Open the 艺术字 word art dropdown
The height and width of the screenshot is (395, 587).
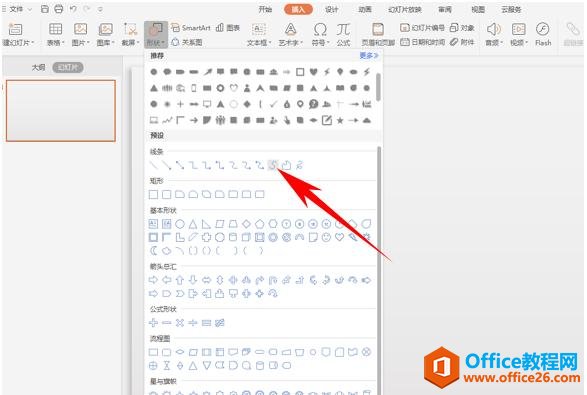(291, 34)
